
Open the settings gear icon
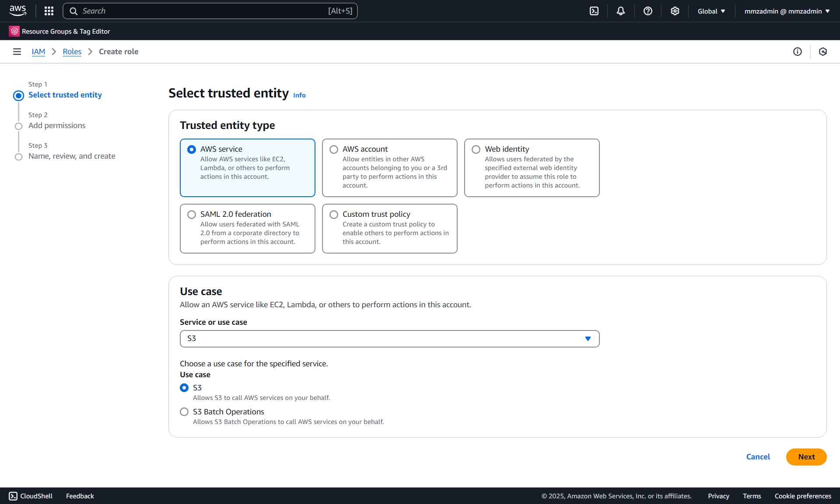tap(675, 11)
